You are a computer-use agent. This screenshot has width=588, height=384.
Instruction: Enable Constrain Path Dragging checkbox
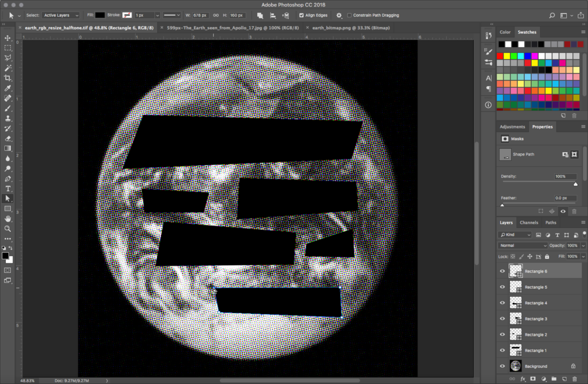pyautogui.click(x=350, y=15)
